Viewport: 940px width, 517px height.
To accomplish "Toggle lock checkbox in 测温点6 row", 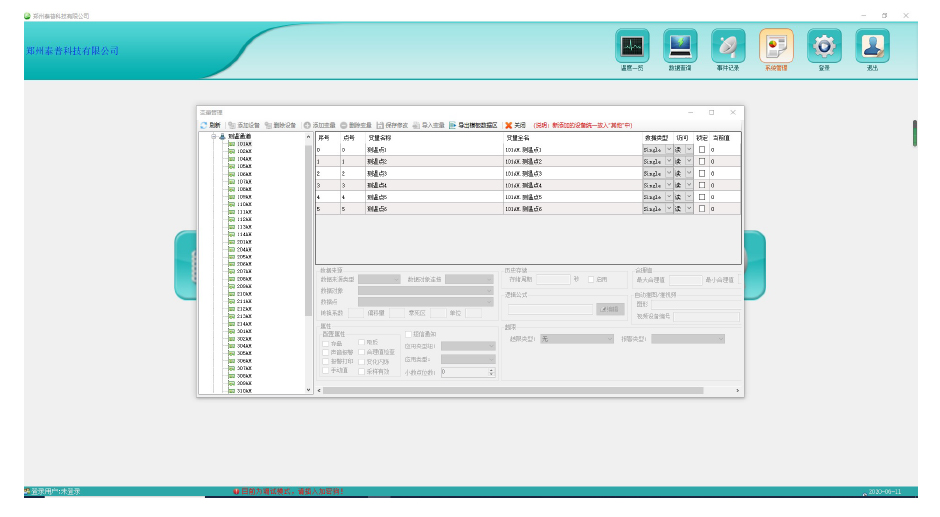I will [702, 209].
